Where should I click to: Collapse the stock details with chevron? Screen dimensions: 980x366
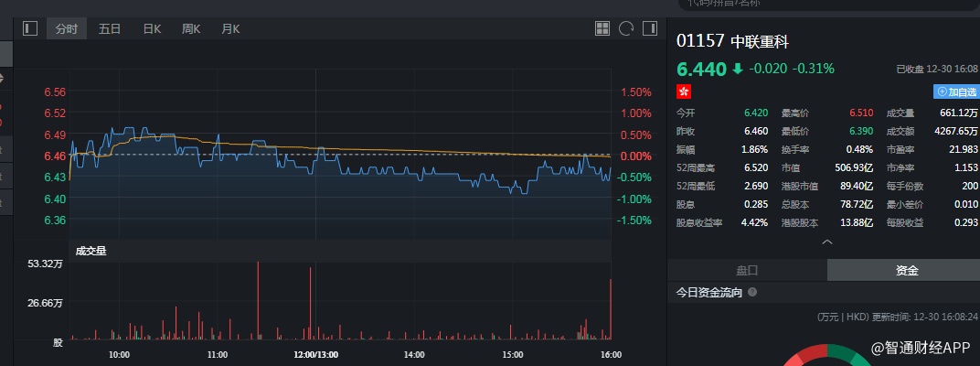pyautogui.click(x=826, y=242)
